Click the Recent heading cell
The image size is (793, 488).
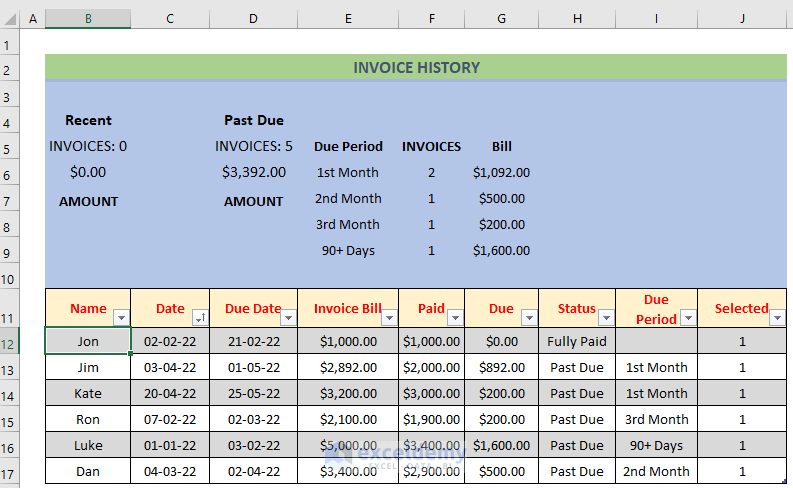(88, 120)
